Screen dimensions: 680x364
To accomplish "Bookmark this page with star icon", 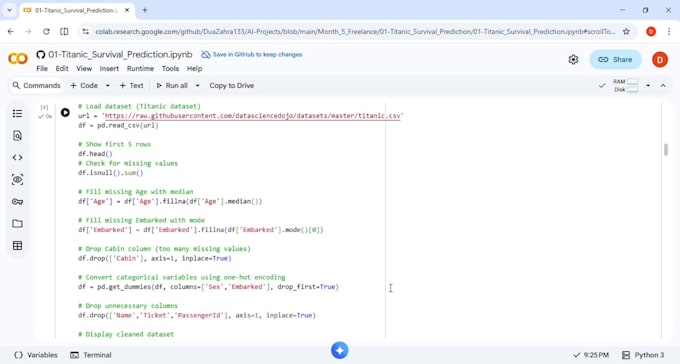I will pos(626,32).
